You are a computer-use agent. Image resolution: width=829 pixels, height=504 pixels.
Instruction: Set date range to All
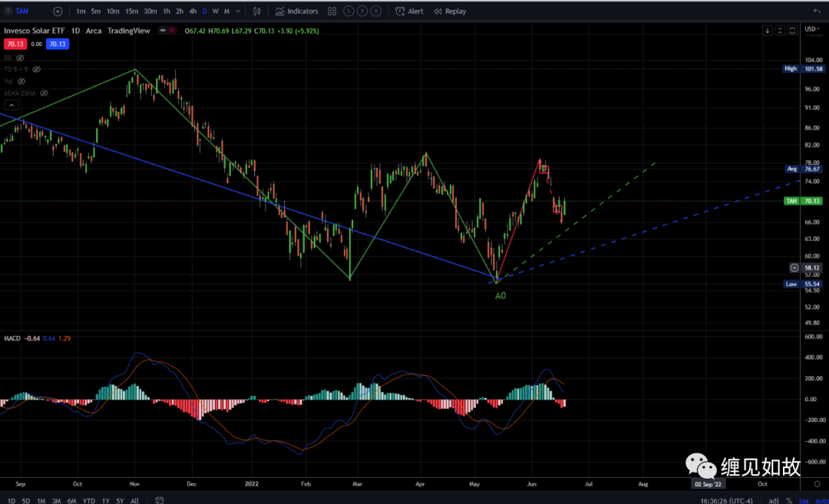135,500
